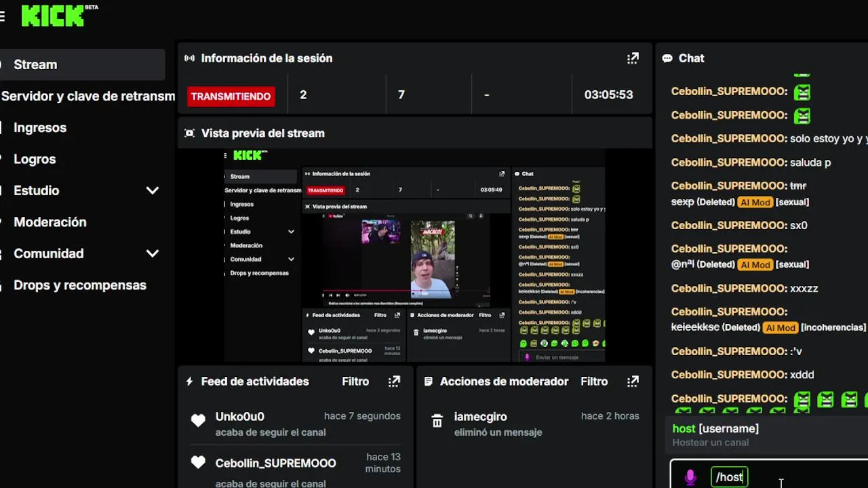
Task: Open the hamburger menu beside Kick logo
Action: (2, 16)
